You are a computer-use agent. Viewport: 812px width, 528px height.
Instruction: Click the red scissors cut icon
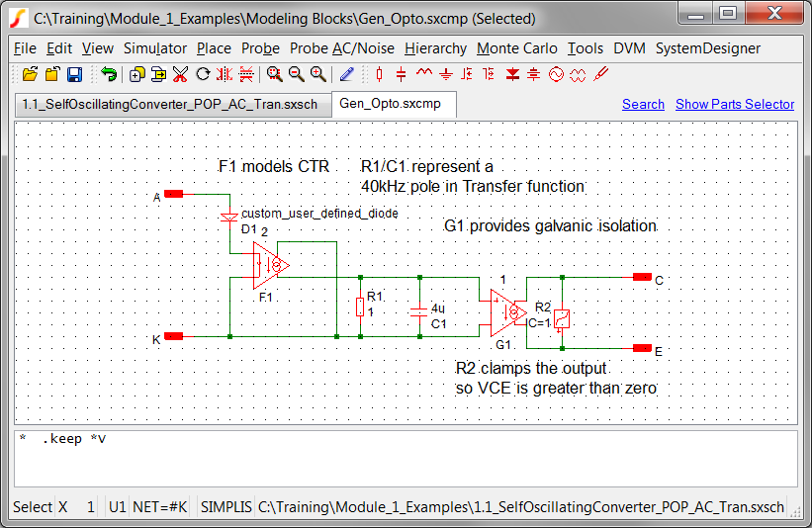(x=180, y=74)
